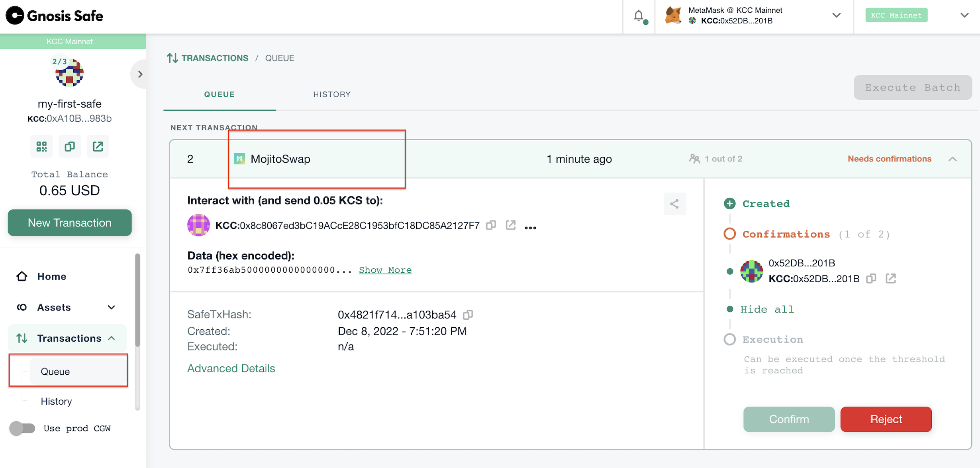Open History in the sidebar
The width and height of the screenshot is (980, 468).
(x=56, y=401)
